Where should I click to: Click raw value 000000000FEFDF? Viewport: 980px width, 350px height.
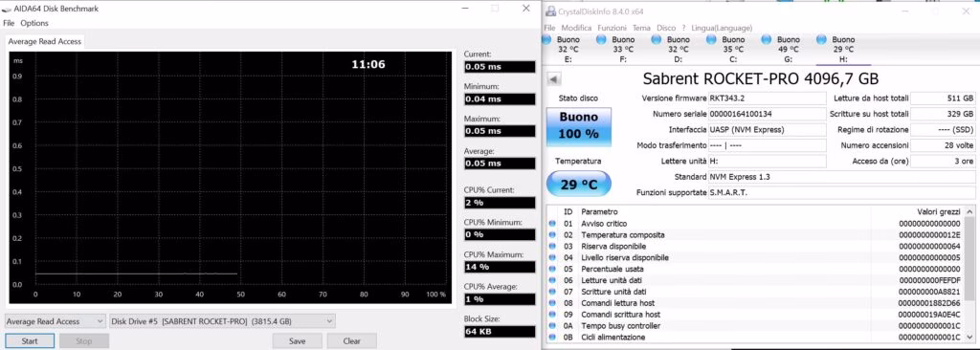coord(928,280)
